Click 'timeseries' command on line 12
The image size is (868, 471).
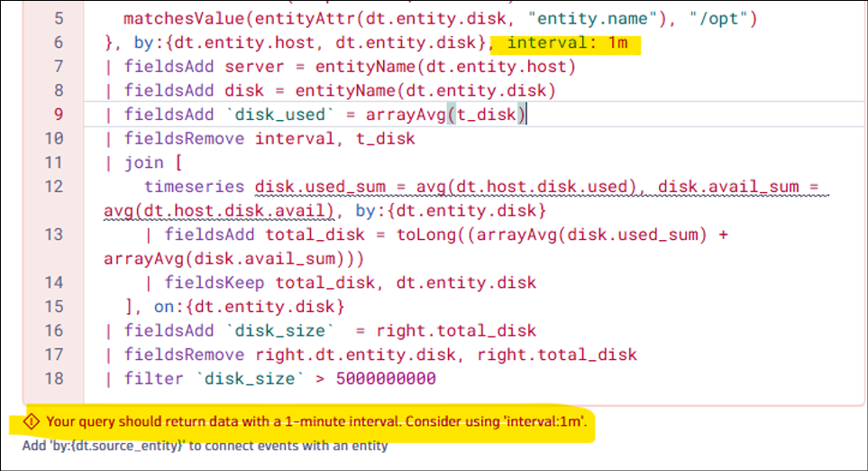click(195, 186)
